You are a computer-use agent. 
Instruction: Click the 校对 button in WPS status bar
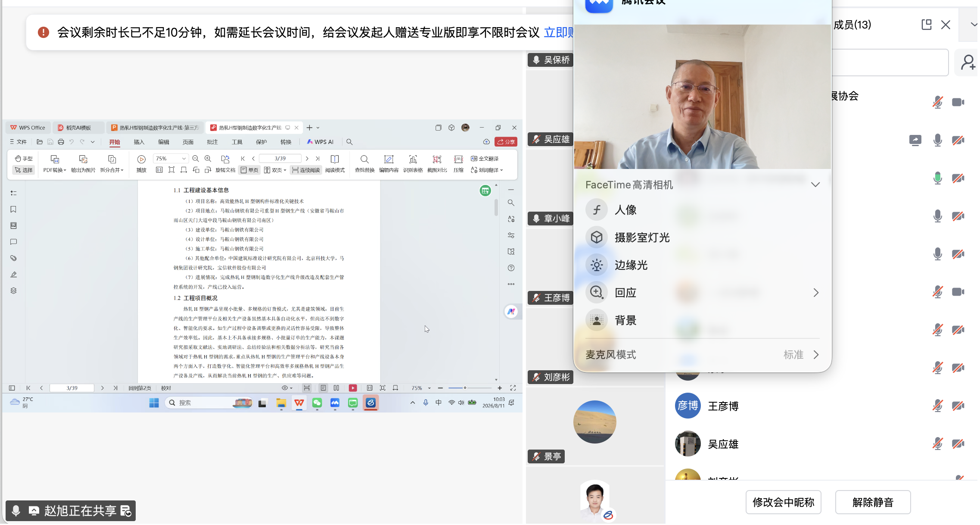point(166,388)
